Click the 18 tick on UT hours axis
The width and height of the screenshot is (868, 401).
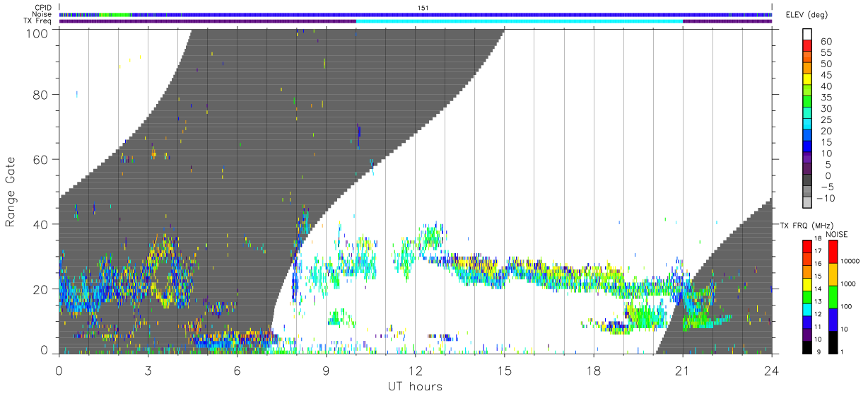(593, 370)
